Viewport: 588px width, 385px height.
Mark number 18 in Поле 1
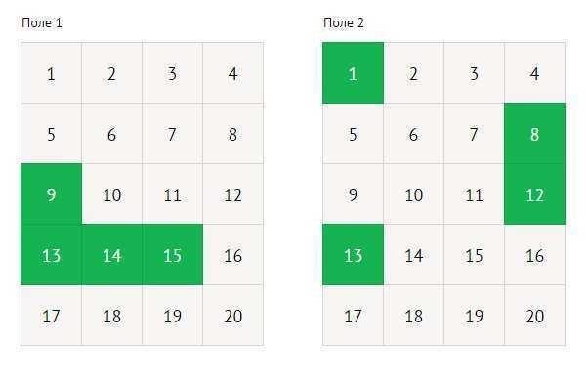111,316
